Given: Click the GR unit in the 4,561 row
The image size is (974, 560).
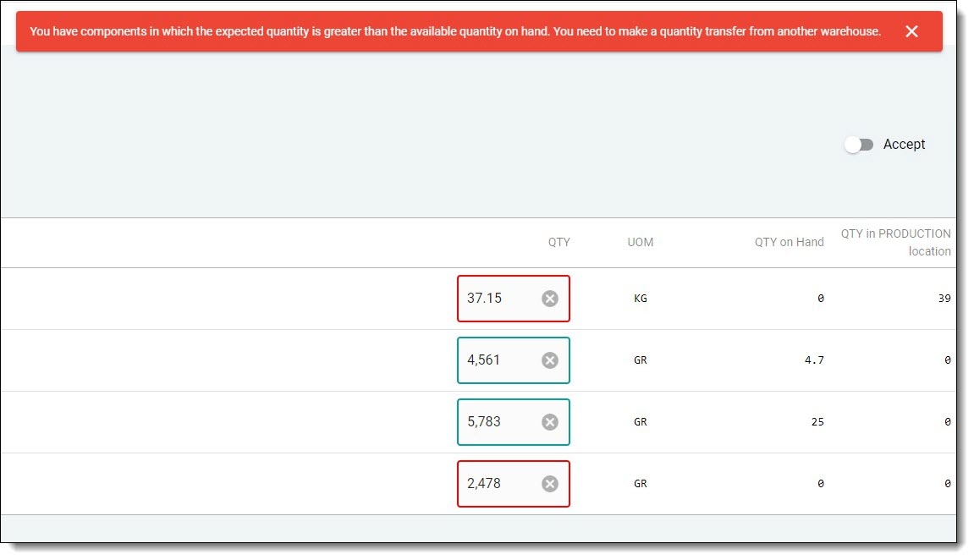Looking at the screenshot, I should [x=640, y=360].
